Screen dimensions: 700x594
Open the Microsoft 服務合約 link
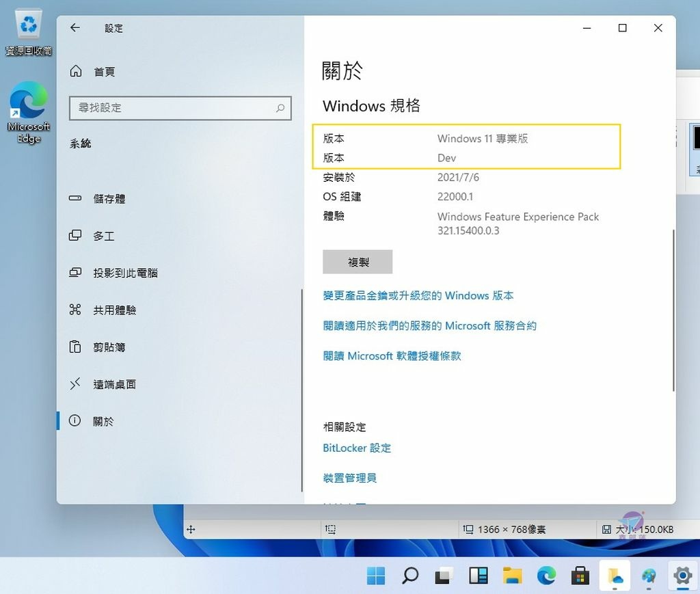click(x=429, y=326)
